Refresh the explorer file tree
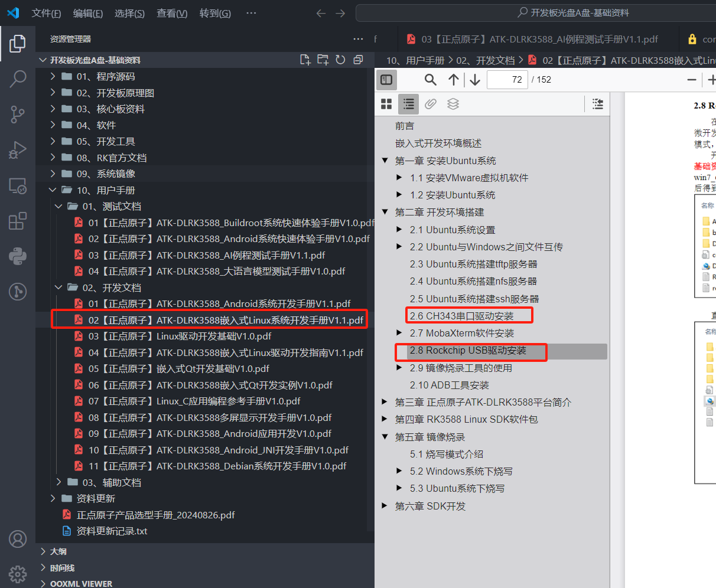This screenshot has height=588, width=716. click(340, 60)
